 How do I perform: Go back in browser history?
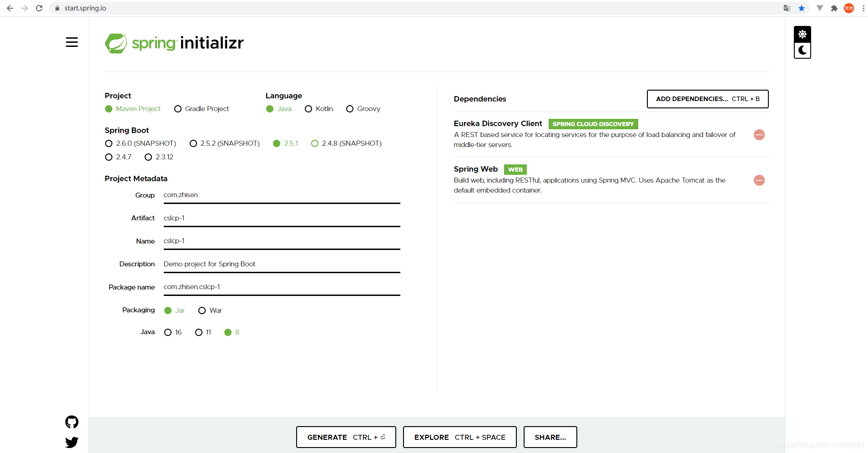coord(10,8)
